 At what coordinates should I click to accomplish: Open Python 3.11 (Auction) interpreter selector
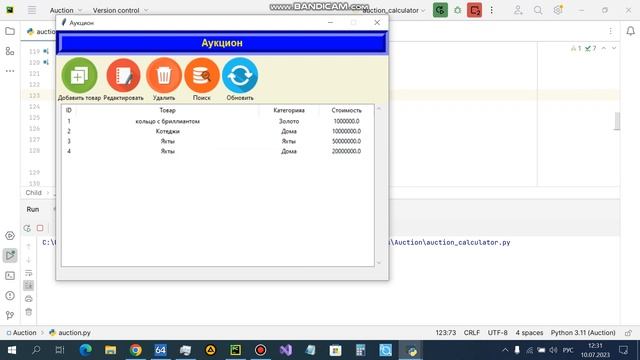[x=583, y=333]
